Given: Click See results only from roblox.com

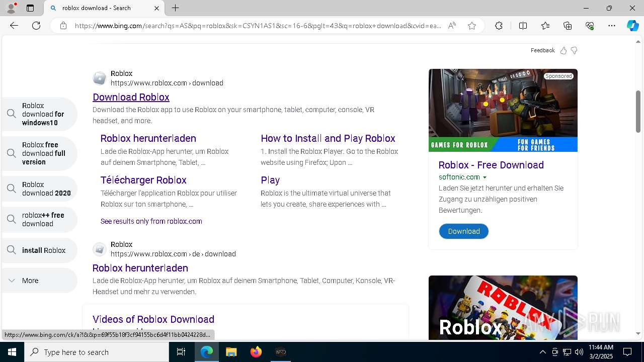Looking at the screenshot, I should coord(151,221).
